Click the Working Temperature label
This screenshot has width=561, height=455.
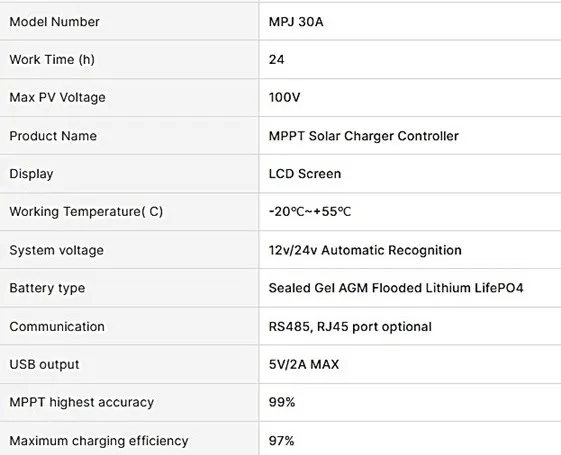[x=86, y=212]
